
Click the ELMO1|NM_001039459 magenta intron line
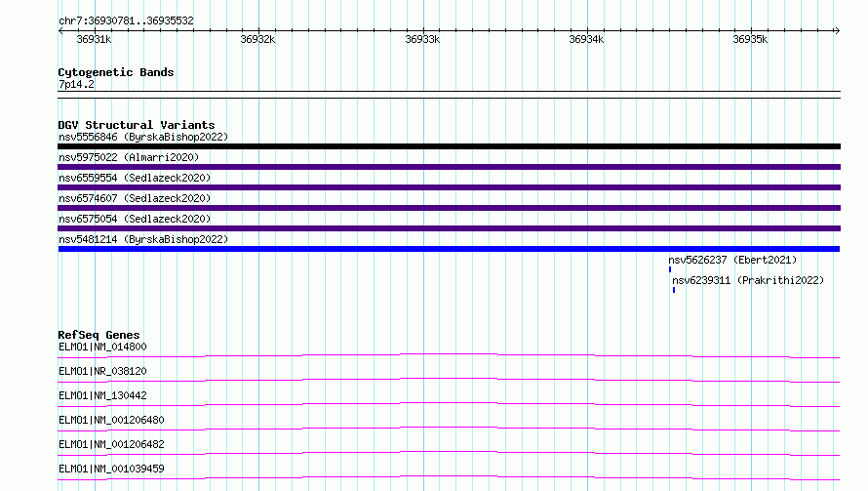click(x=449, y=477)
